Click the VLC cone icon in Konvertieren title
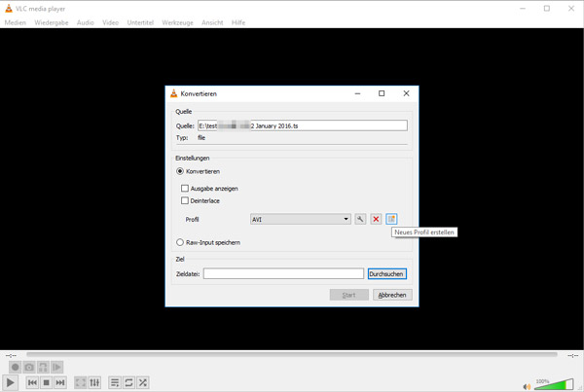 173,93
